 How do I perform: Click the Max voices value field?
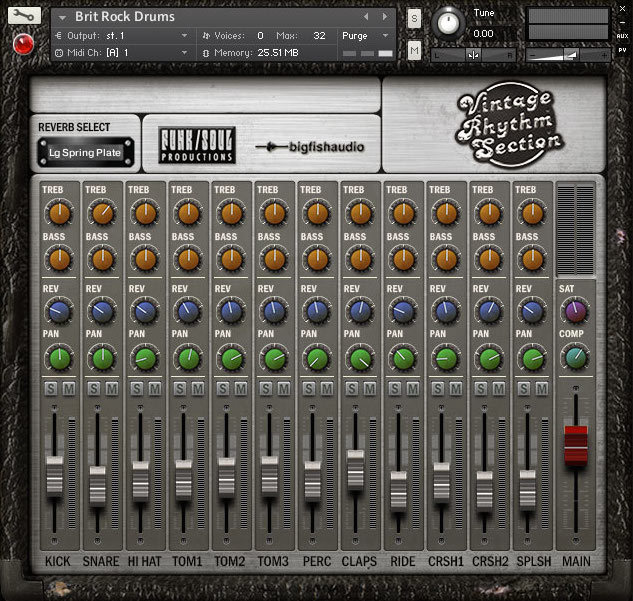(320, 35)
